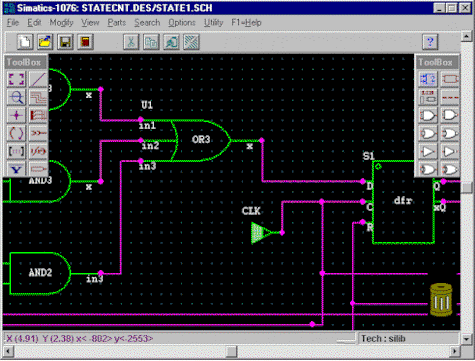Click the horizontal scrollbar thumb
Screen dimensions: 475x361
pyautogui.click(x=231, y=351)
